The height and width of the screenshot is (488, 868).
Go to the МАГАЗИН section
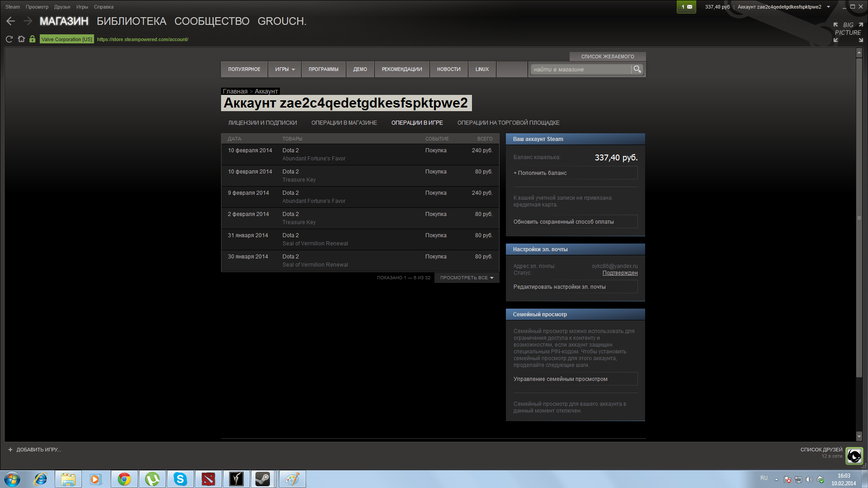tap(64, 21)
